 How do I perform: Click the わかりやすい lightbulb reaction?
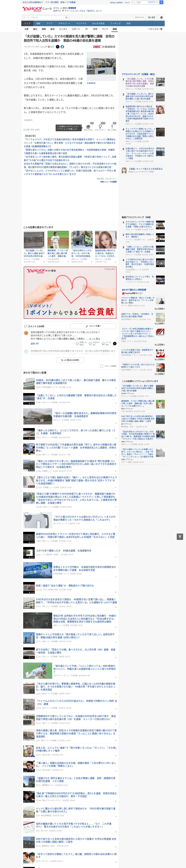[x=100, y=127]
